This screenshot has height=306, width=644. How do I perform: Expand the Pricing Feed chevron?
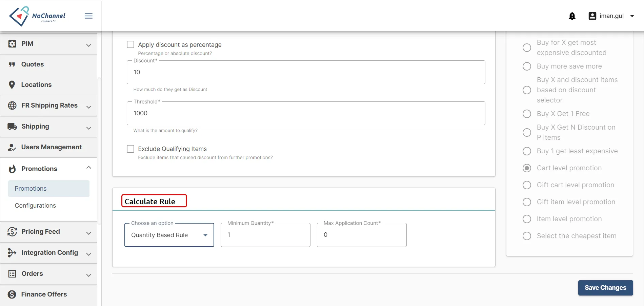[89, 233]
